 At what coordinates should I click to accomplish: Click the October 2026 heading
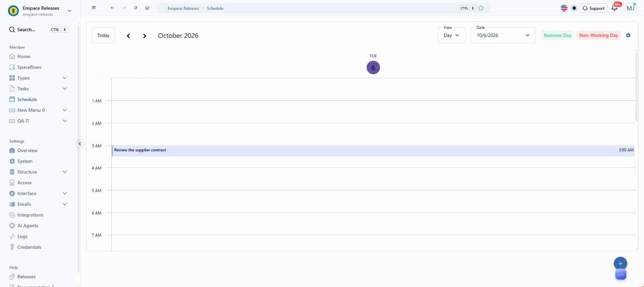click(x=178, y=36)
